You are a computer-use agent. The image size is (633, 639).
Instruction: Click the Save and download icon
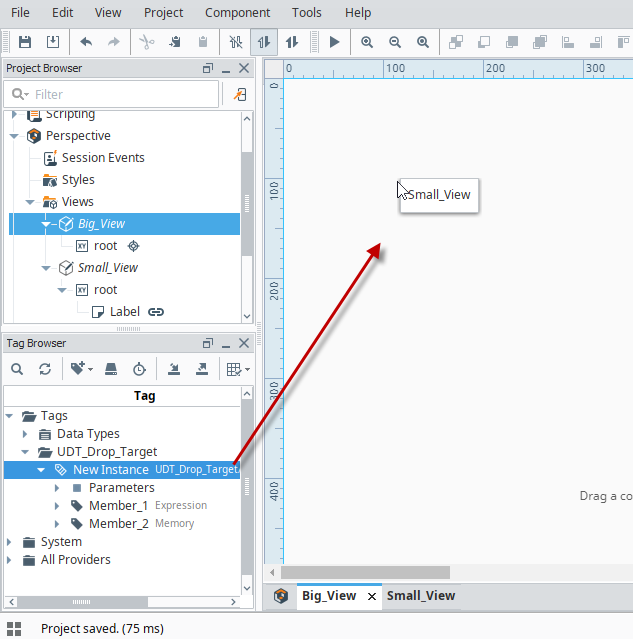click(x=53, y=42)
